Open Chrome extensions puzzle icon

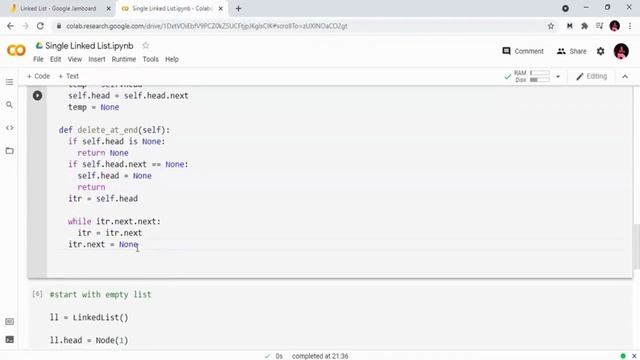(x=584, y=26)
